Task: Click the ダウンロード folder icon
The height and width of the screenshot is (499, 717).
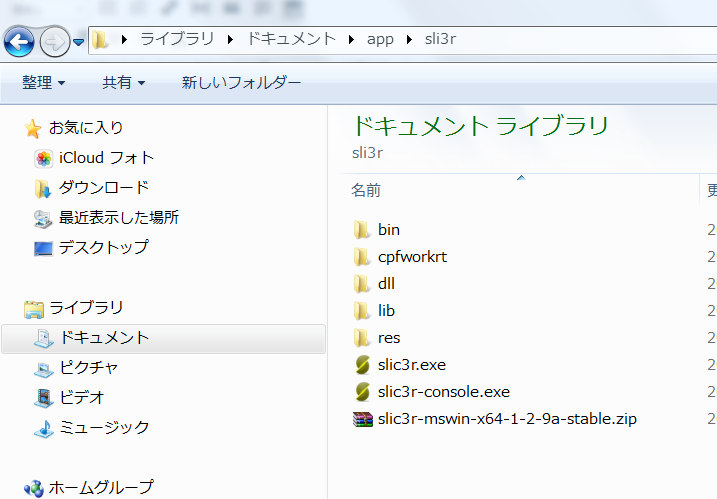Action: [x=43, y=188]
